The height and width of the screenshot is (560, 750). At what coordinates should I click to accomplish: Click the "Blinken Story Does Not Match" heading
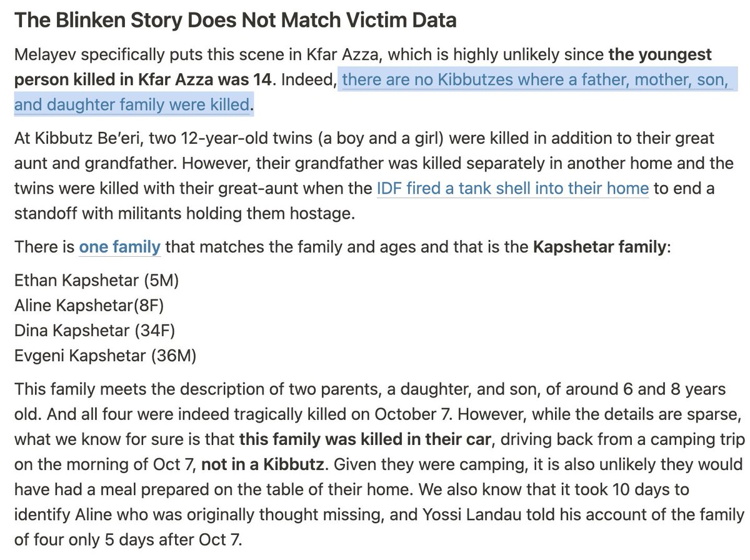235,20
